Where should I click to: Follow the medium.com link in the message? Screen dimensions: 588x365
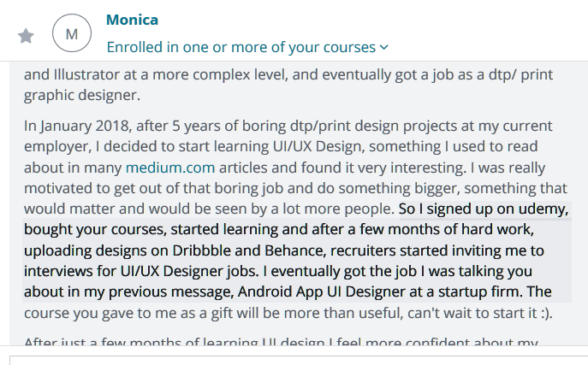point(169,168)
